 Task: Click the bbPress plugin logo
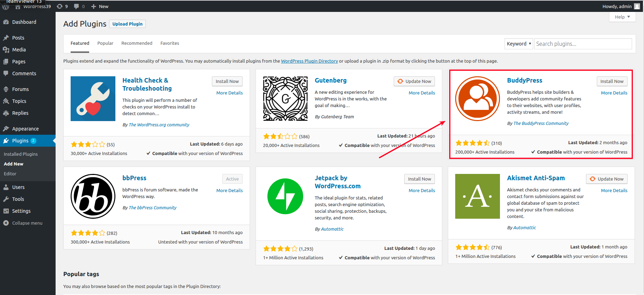[93, 196]
